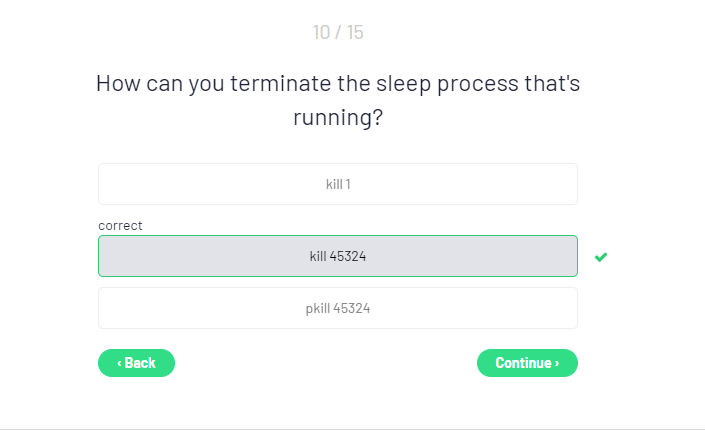Click the "10 / 15" progress counter
The height and width of the screenshot is (433, 705).
[x=338, y=33]
